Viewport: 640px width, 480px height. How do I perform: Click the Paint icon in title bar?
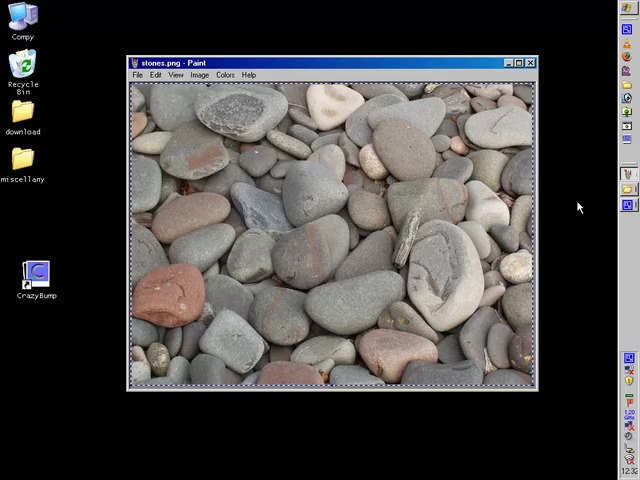click(135, 63)
